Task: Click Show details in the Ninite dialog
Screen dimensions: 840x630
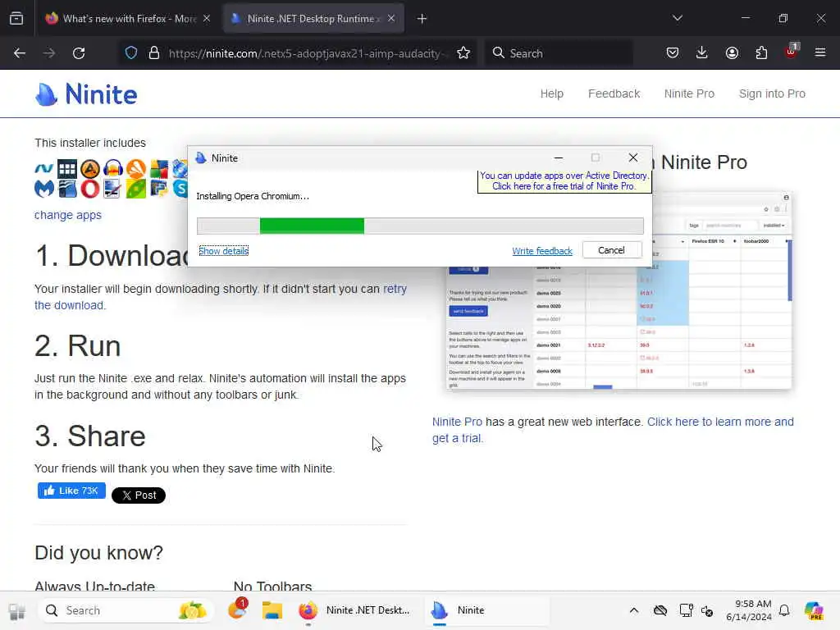Action: (223, 251)
